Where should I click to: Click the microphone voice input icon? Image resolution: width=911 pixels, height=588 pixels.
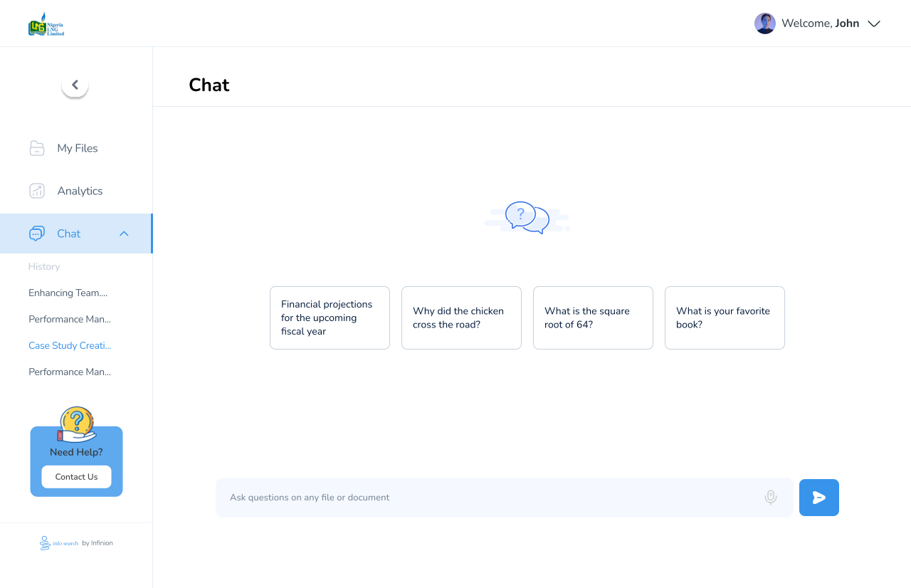pyautogui.click(x=770, y=498)
